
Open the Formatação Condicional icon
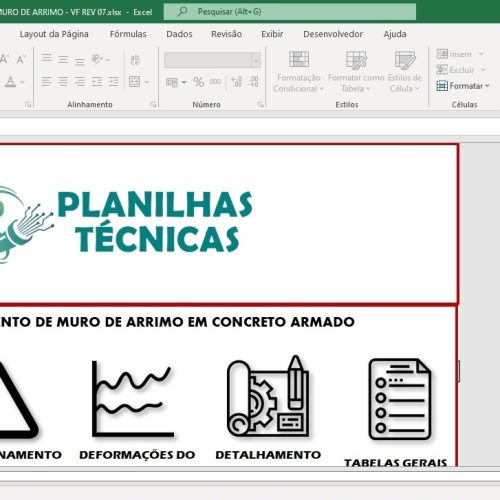tap(299, 59)
